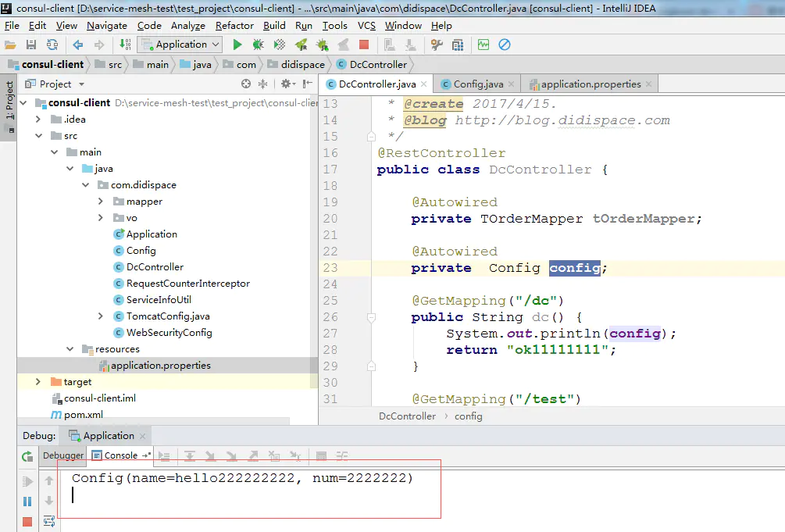The width and height of the screenshot is (785, 532).
Task: Click the Save All disk icon
Action: [31, 45]
